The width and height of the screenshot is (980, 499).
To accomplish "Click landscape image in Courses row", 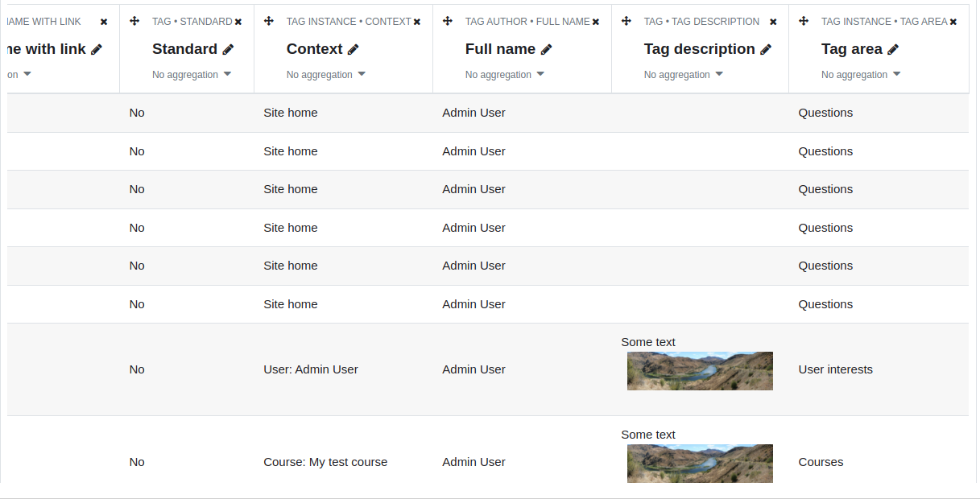I will (x=700, y=464).
